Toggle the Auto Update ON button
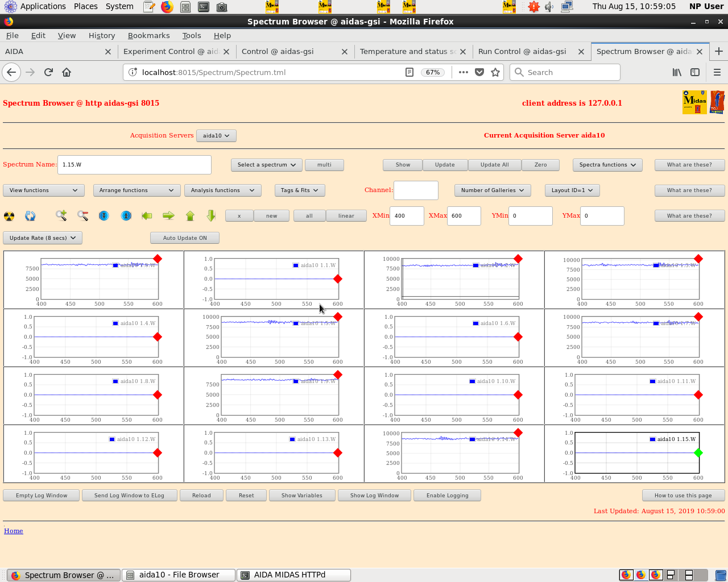728x582 pixels. tap(185, 238)
